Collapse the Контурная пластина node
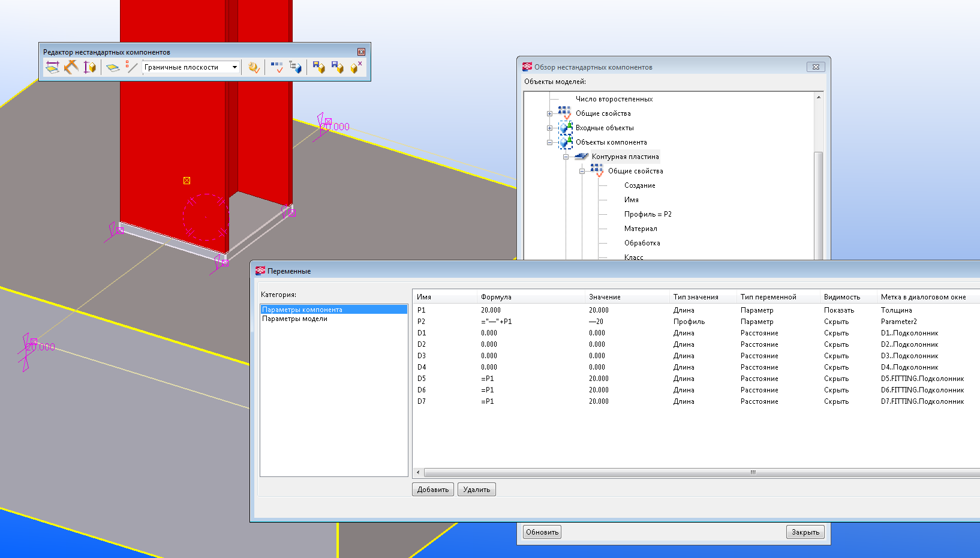Viewport: 980px width, 558px height. click(x=566, y=157)
